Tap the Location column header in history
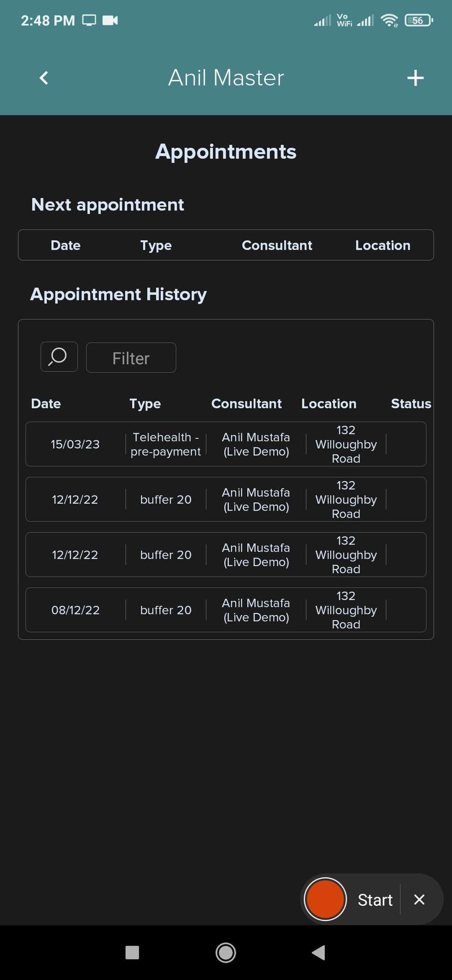Screen dimensions: 452x980 click(x=329, y=404)
